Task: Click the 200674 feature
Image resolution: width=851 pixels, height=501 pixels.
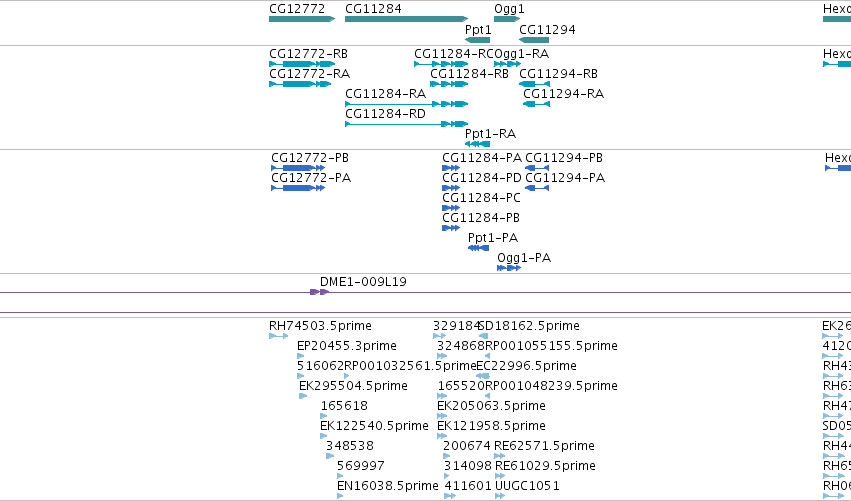Action: tap(447, 457)
